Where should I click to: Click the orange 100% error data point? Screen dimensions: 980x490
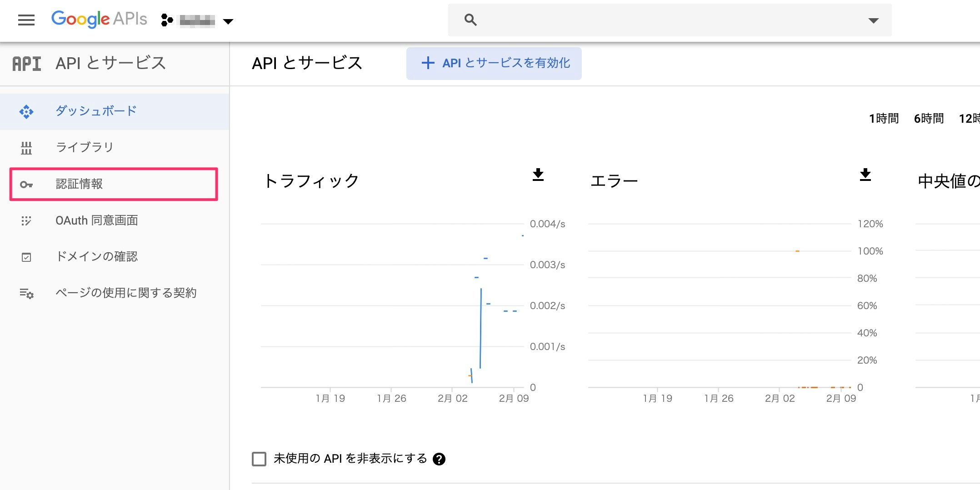click(x=797, y=251)
